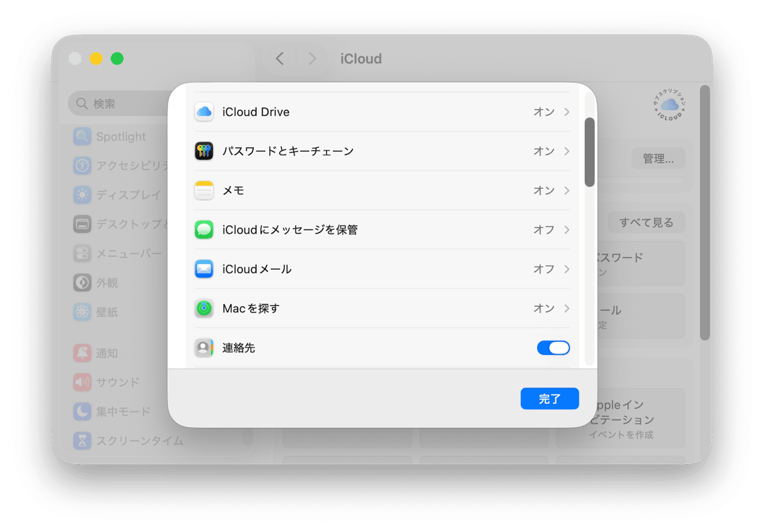The image size is (764, 532).
Task: Click the Macを探す オン status text
Action: [x=544, y=308]
